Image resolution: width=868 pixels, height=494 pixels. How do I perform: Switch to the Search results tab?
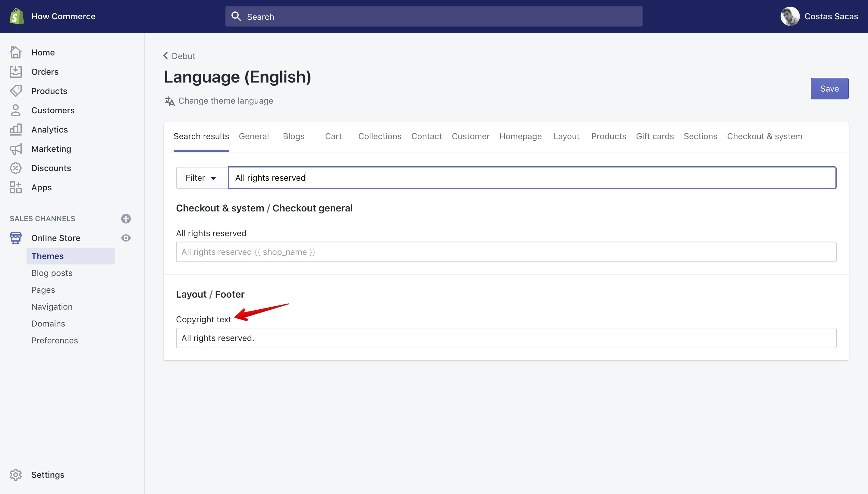(201, 136)
